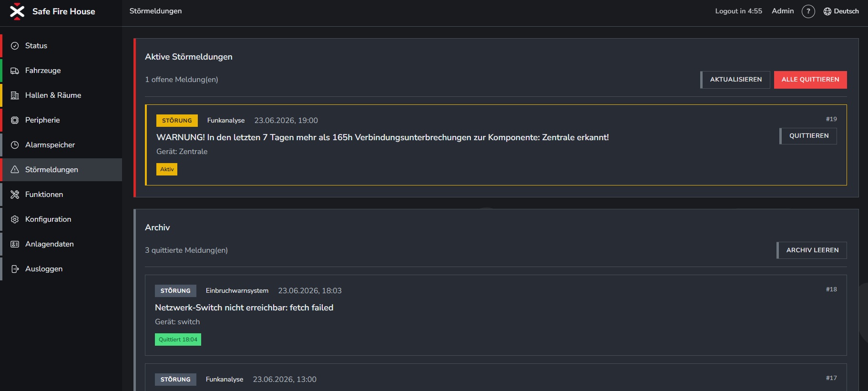Click the Alarmspeicher clock icon

pos(15,145)
